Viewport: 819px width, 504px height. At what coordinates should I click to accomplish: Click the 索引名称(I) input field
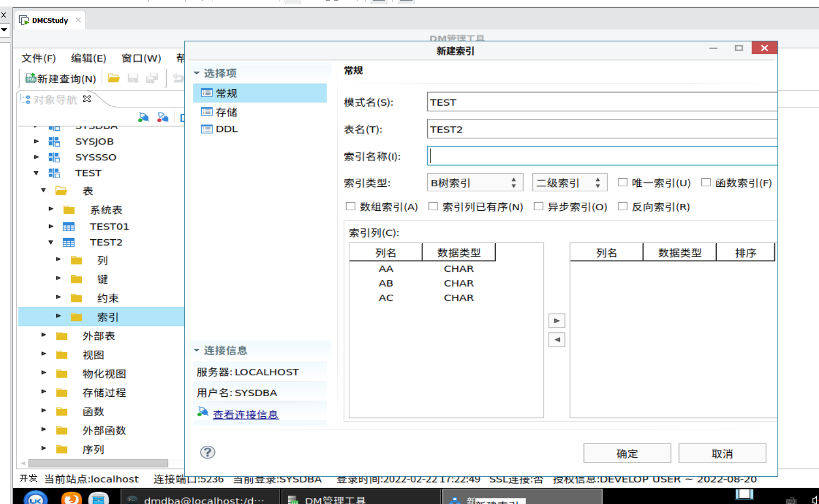pyautogui.click(x=572, y=156)
